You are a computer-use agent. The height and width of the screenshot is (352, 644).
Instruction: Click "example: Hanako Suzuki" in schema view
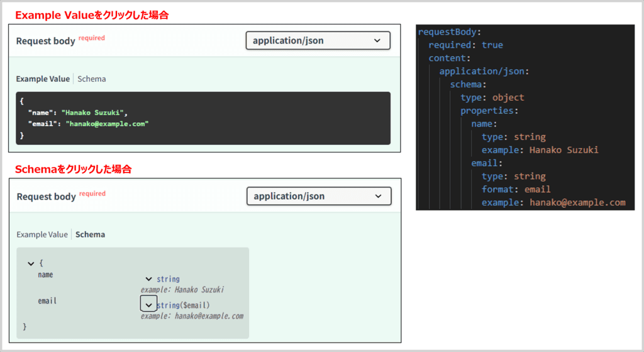182,290
